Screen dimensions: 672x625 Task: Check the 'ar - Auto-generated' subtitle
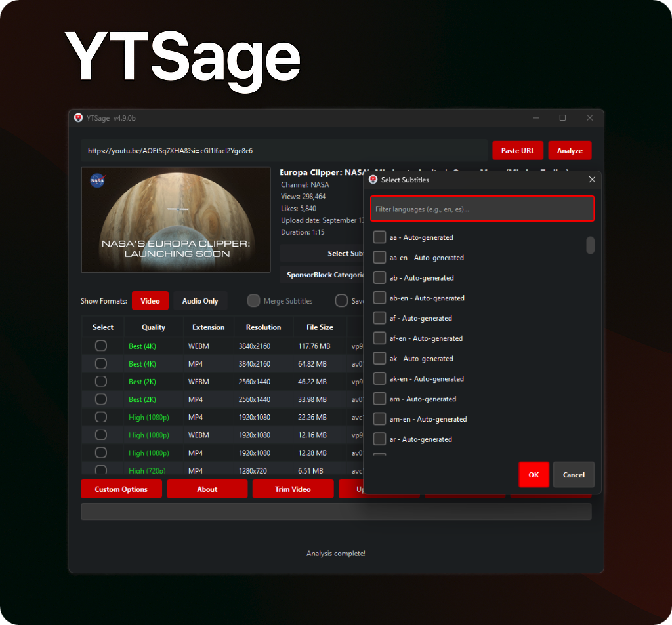pyautogui.click(x=379, y=439)
